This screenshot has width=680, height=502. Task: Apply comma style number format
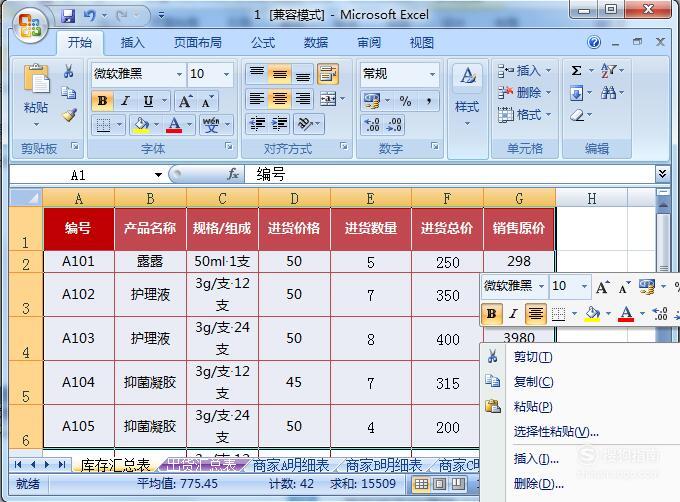428,101
